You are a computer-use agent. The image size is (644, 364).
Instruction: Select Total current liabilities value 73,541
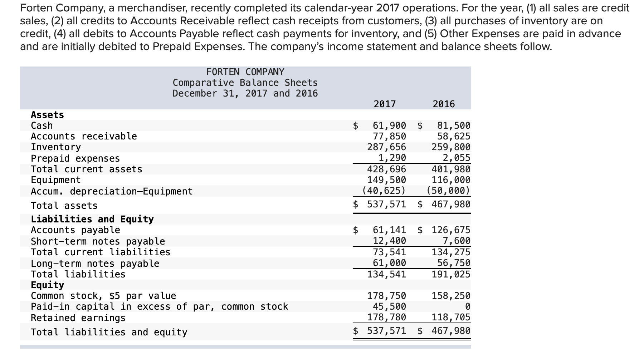(x=389, y=252)
